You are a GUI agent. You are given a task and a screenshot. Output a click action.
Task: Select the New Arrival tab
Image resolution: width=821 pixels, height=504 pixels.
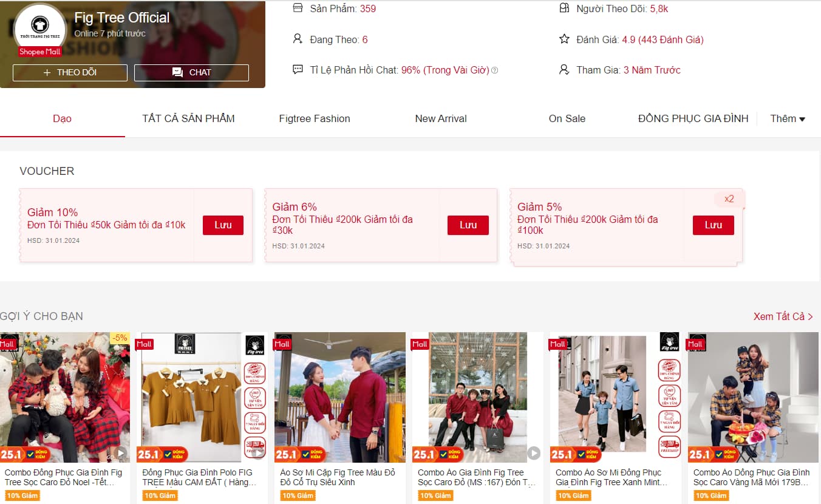[441, 119]
